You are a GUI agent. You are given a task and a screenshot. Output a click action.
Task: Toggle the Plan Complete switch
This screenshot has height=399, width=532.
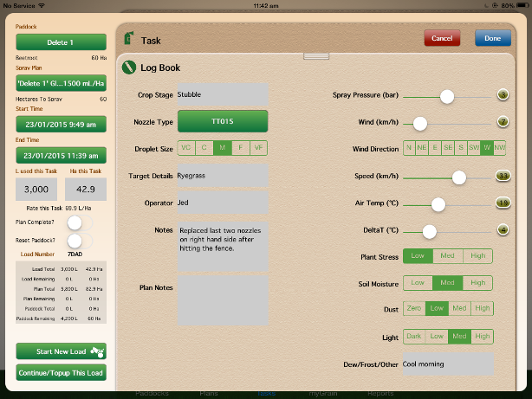(x=79, y=222)
